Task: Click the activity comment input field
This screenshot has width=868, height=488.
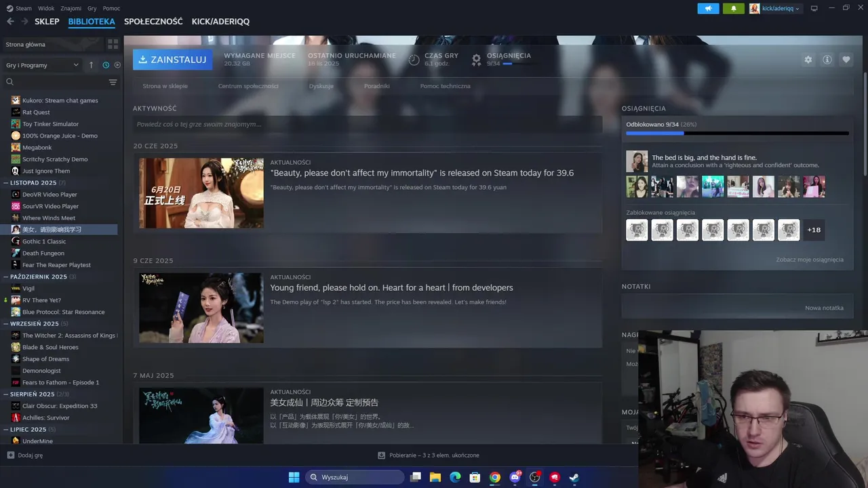Action: click(x=368, y=124)
